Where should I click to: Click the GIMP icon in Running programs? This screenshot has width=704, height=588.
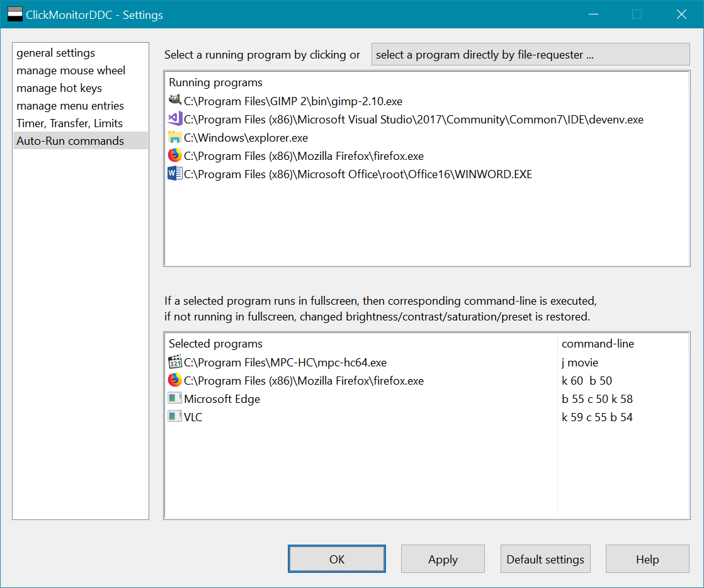(x=174, y=100)
